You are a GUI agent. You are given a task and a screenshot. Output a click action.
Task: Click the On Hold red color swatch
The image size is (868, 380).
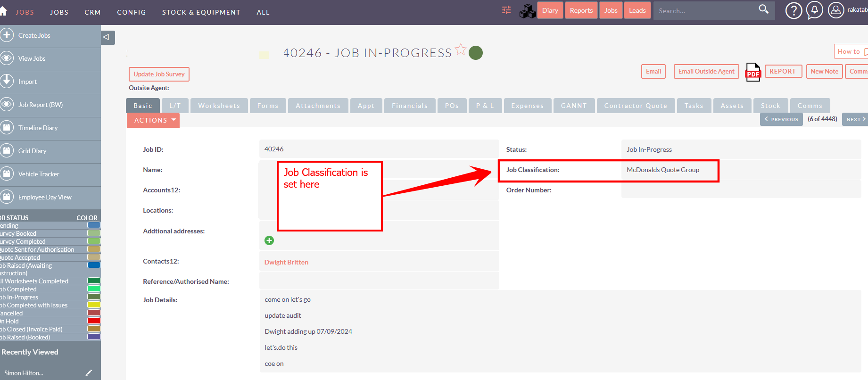click(94, 321)
